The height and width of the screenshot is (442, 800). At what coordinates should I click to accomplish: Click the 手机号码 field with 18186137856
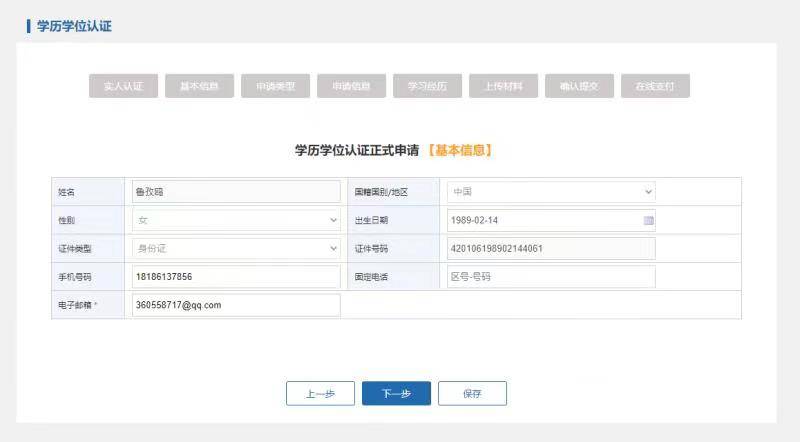click(236, 277)
